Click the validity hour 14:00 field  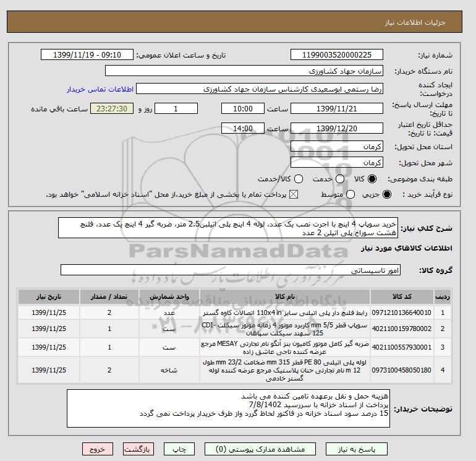click(242, 128)
